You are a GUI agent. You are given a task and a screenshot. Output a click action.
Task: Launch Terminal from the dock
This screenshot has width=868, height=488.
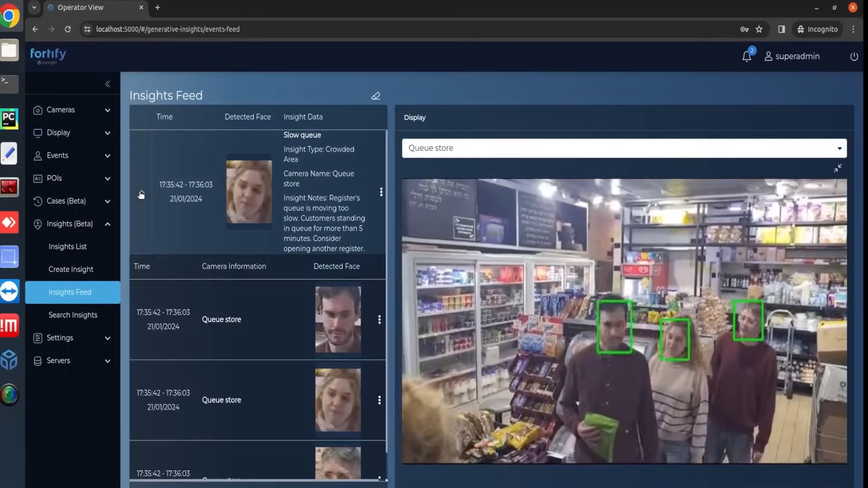(9, 84)
